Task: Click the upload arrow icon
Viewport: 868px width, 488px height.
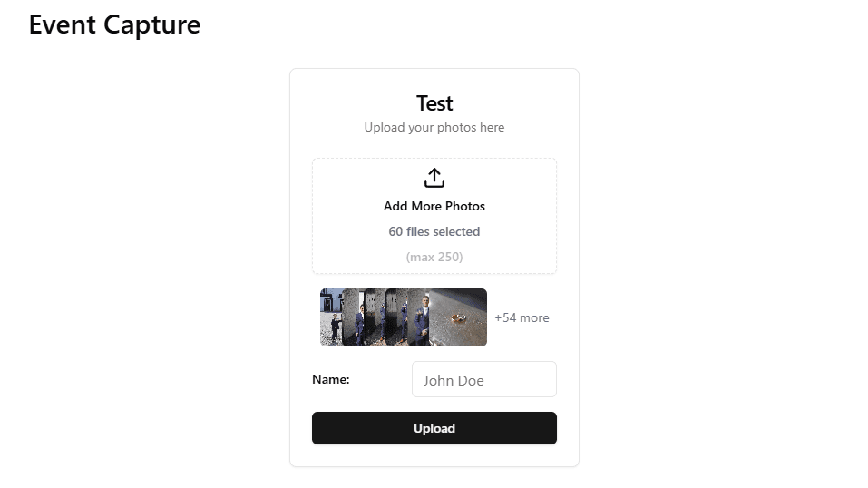Action: coord(434,178)
